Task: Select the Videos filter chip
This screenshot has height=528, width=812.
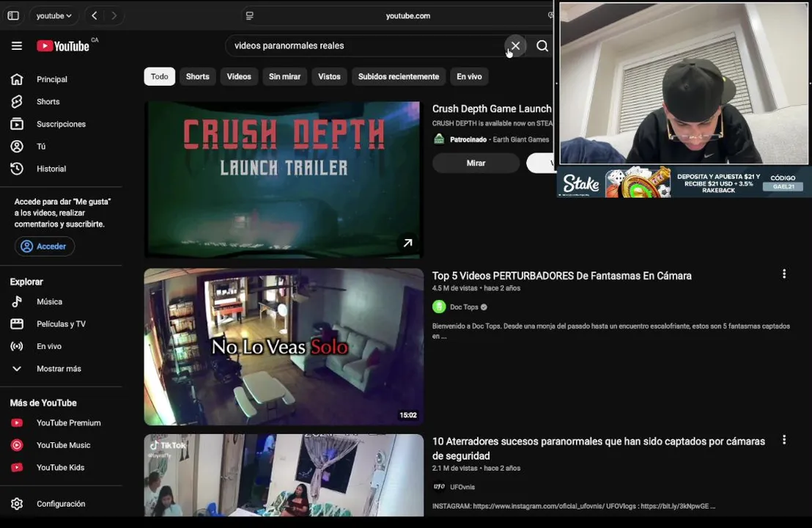Action: tap(239, 76)
